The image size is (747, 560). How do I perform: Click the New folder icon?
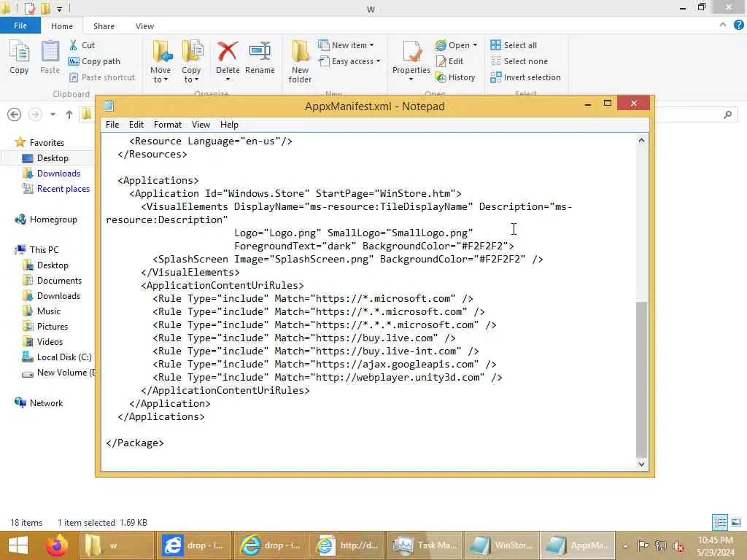pos(300,52)
